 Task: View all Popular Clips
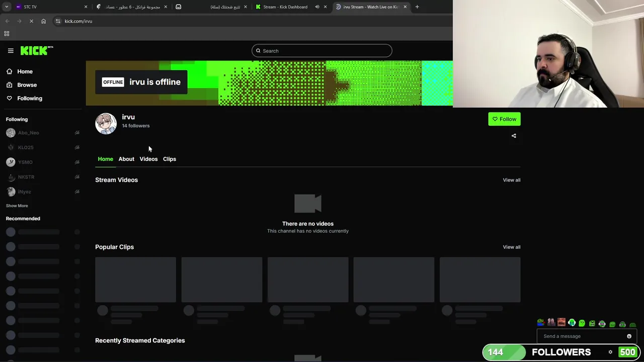coord(511,247)
